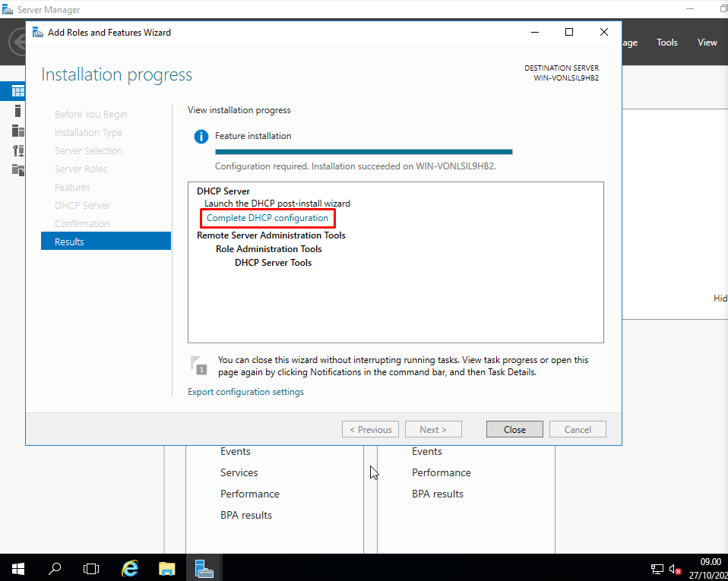Click File and Storage Services sidebar icon
Viewport: 728px width, 581px height.
[17, 170]
